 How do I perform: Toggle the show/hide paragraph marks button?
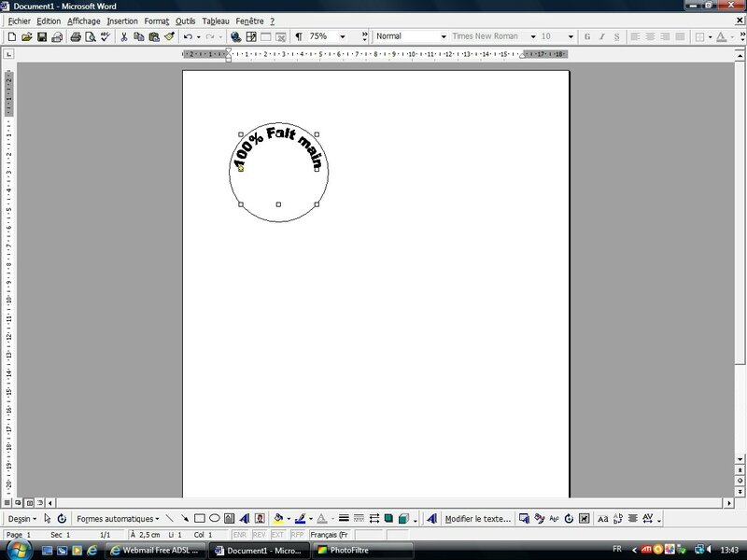(298, 36)
